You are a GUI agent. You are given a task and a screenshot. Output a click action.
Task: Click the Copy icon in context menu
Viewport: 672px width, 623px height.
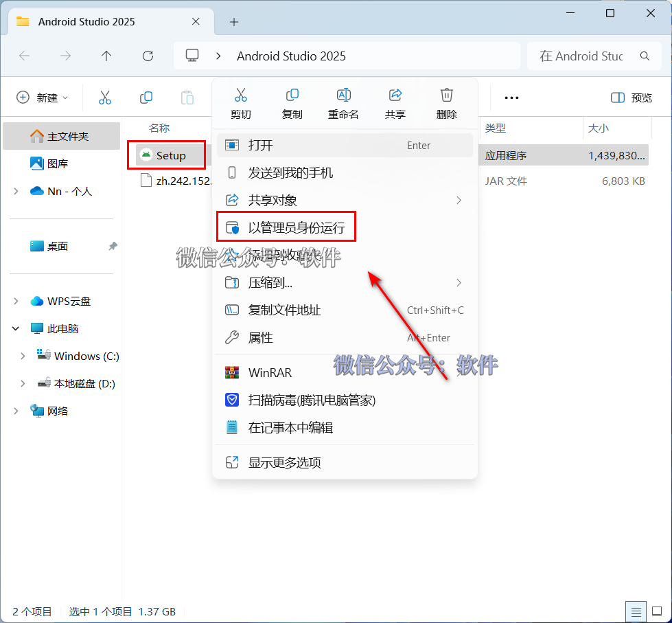pos(292,95)
